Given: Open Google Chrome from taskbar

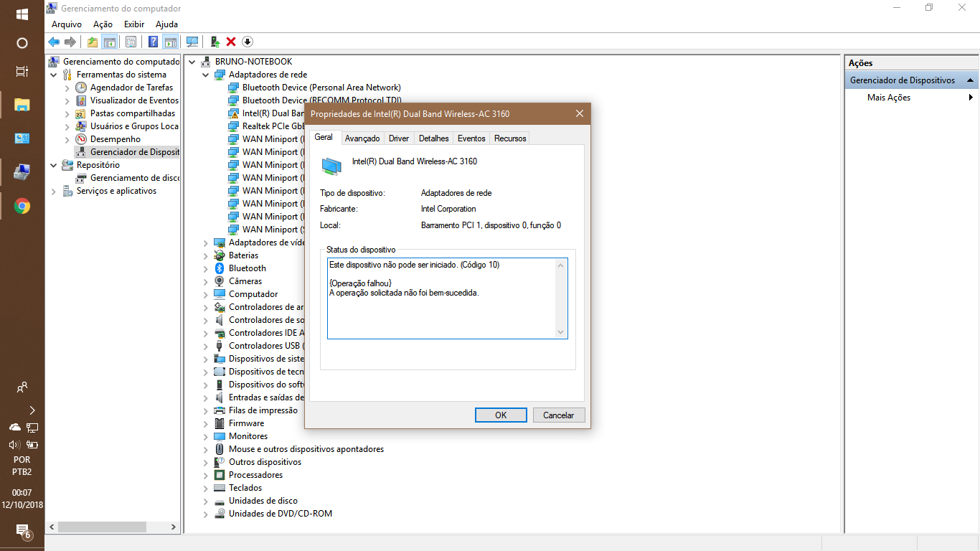Looking at the screenshot, I should 22,207.
